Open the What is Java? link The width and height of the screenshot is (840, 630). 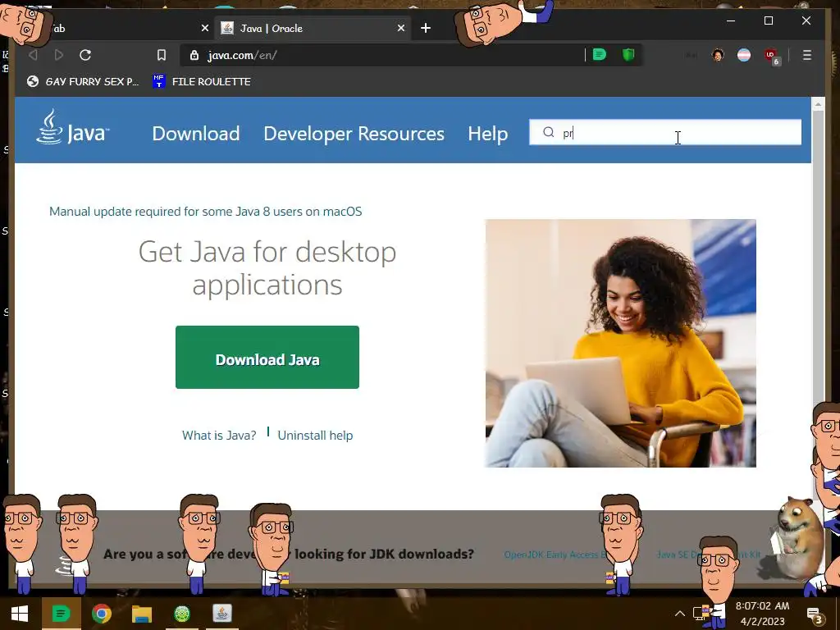point(219,436)
